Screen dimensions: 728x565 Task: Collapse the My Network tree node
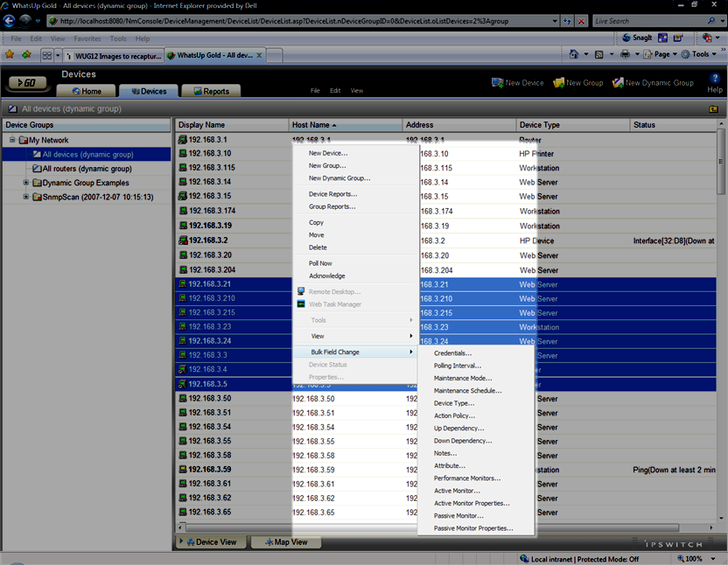12,140
